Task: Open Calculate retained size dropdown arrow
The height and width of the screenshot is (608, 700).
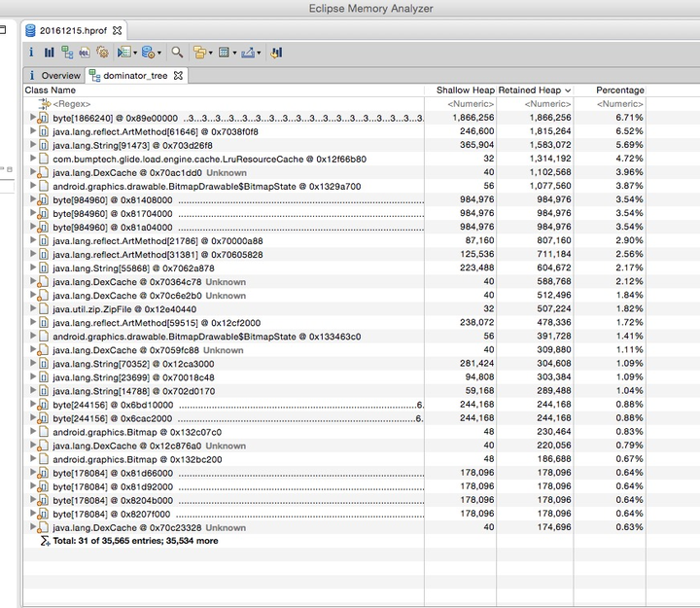Action: coord(234,53)
